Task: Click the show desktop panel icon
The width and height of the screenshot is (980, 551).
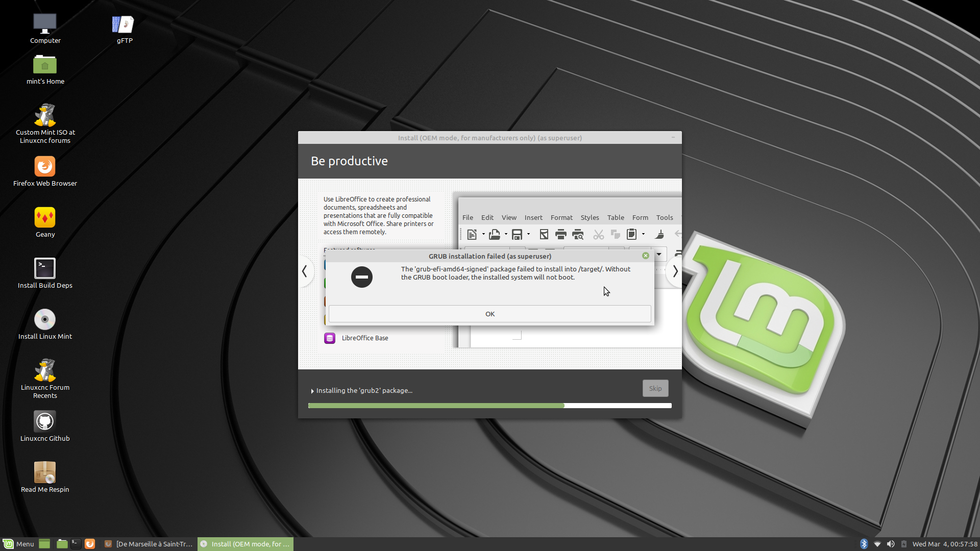Action: click(x=44, y=544)
